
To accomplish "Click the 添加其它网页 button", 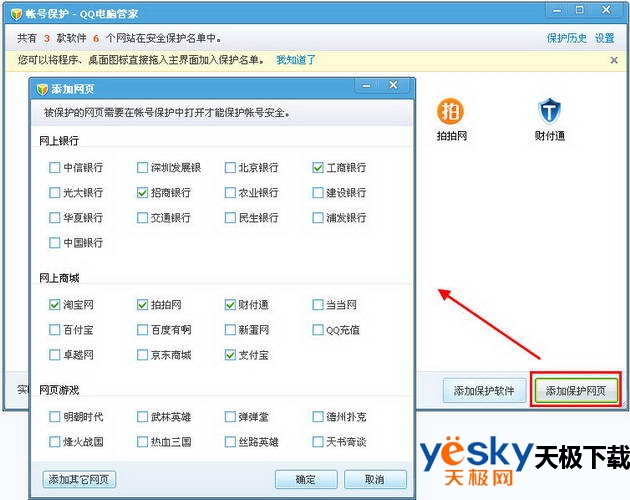I will tap(79, 479).
